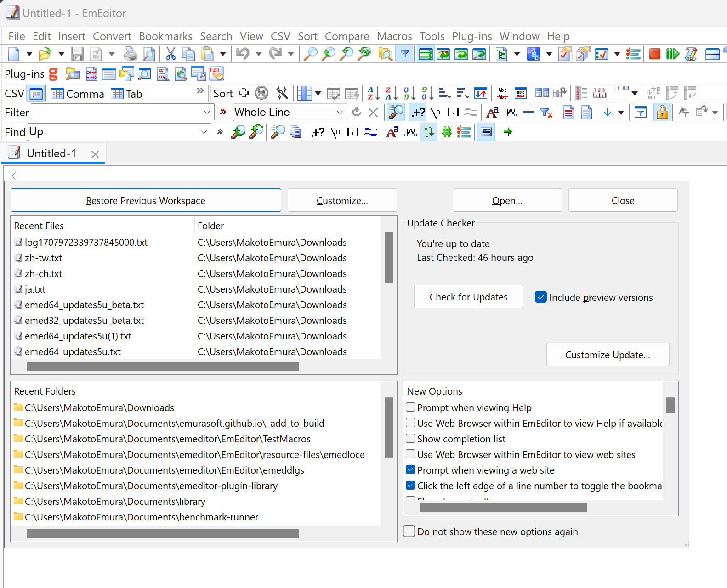Click the green hash bookmark icon in Find bar
This screenshot has width=727, height=588.
447,132
